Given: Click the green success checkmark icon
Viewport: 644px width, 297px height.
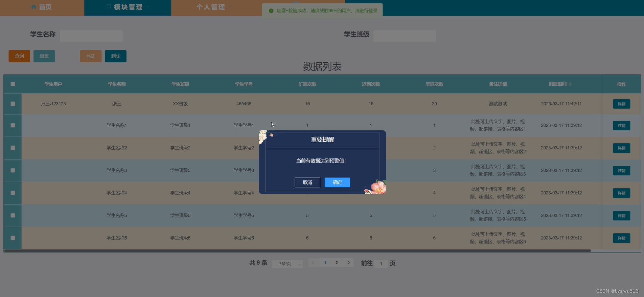Looking at the screenshot, I should pos(271,11).
